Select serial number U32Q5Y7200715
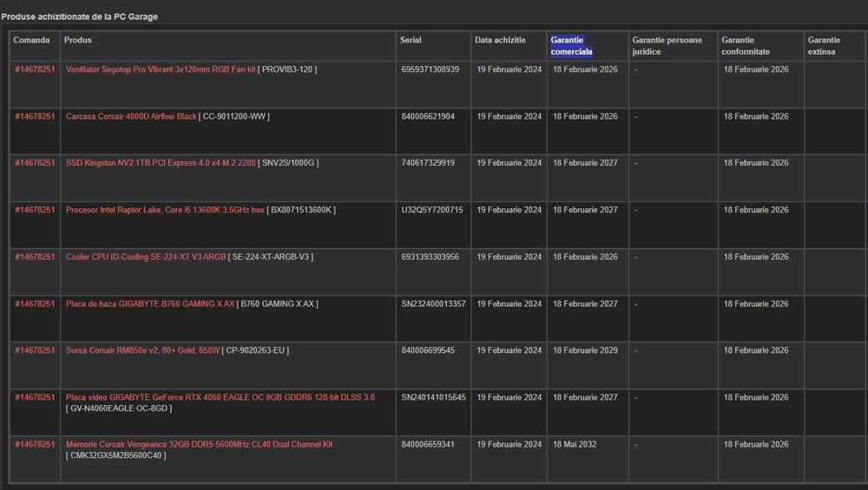Viewport: 868px width, 490px height. pos(432,210)
